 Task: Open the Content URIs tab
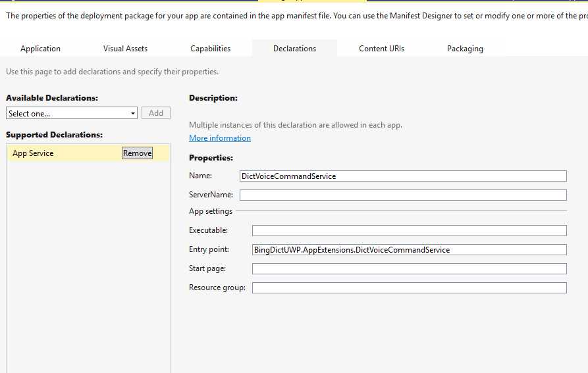coord(381,49)
